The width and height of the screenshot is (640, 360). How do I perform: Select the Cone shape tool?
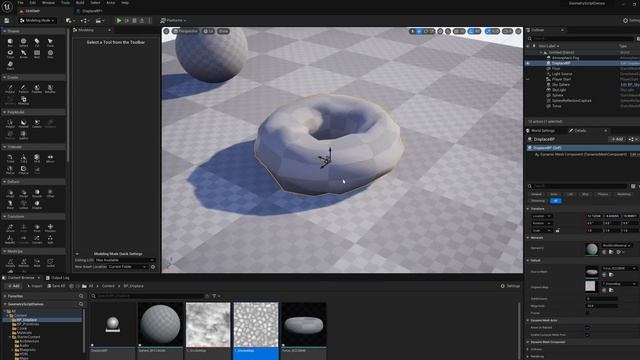click(x=50, y=42)
